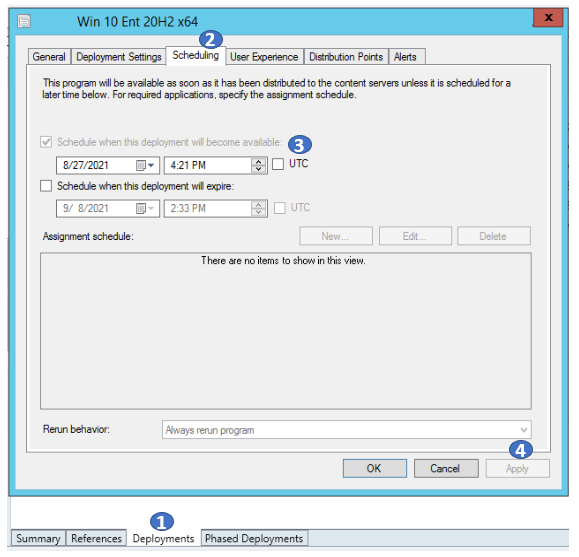
Task: Expand the 8/27/2021 date dropdown arrow
Action: click(x=151, y=165)
